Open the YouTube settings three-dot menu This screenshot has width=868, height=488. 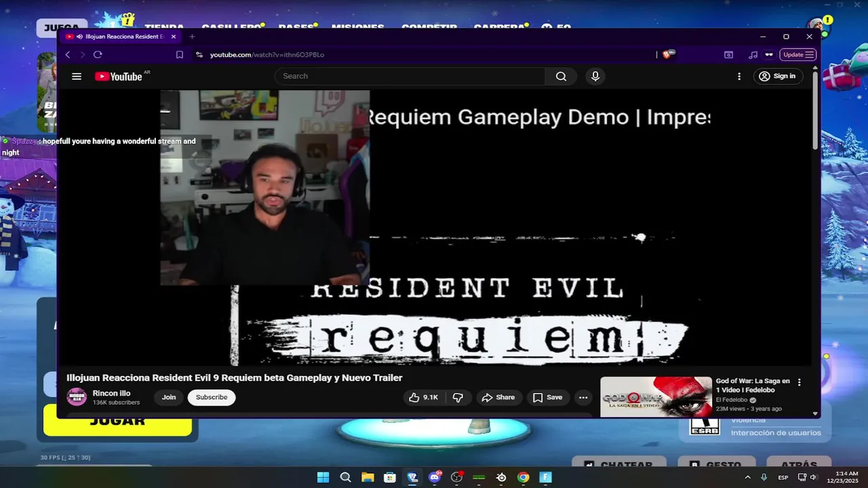click(x=739, y=77)
